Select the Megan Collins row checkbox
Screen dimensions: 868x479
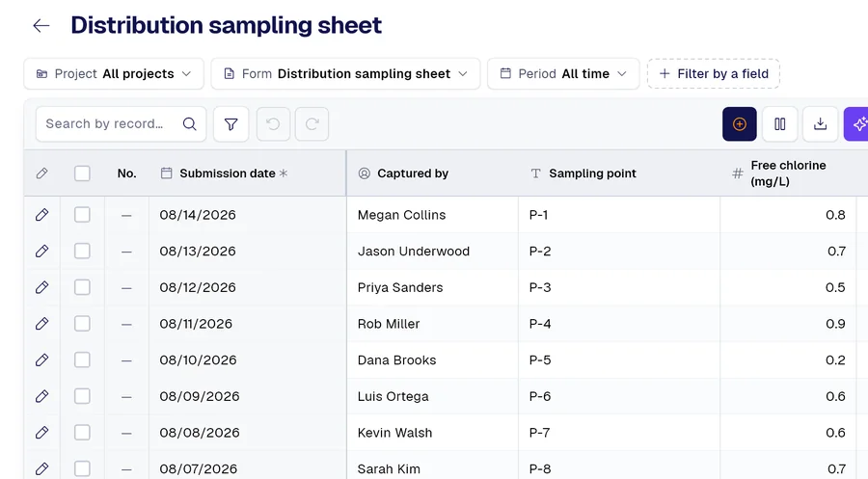click(x=82, y=215)
